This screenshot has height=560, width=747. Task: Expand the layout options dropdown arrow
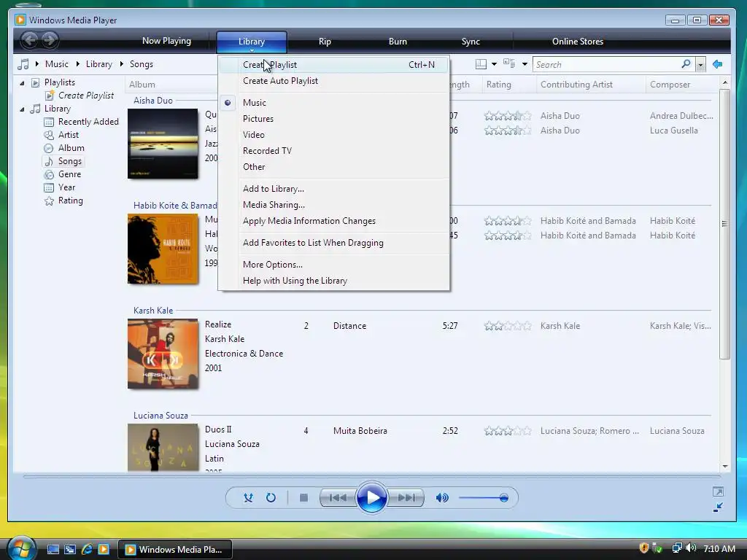(494, 64)
